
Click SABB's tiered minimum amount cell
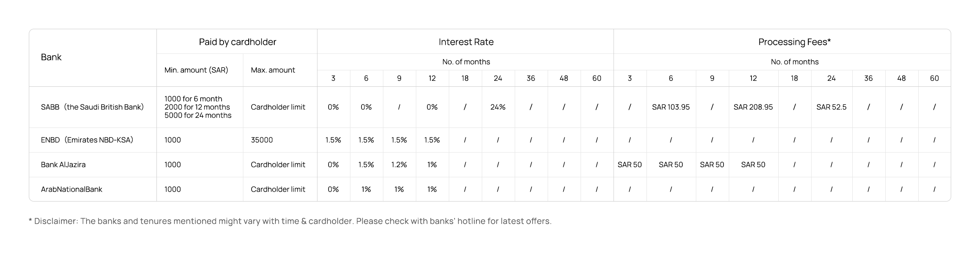pyautogui.click(x=198, y=107)
